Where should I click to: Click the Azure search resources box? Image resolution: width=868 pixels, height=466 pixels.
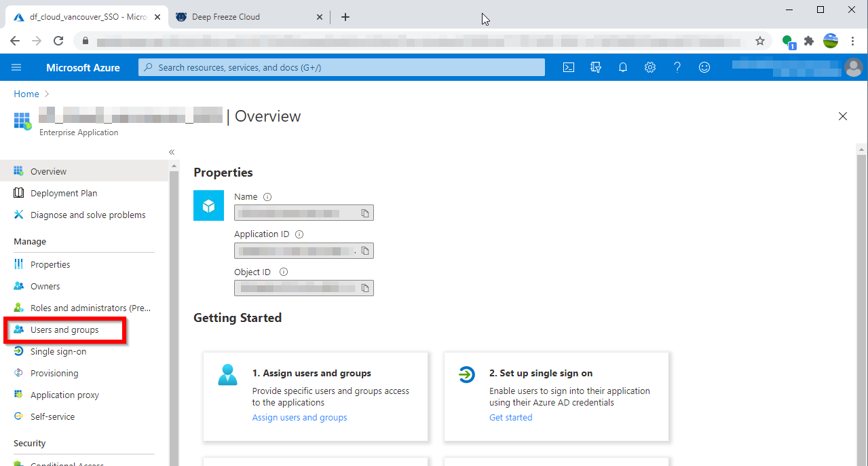coord(341,67)
